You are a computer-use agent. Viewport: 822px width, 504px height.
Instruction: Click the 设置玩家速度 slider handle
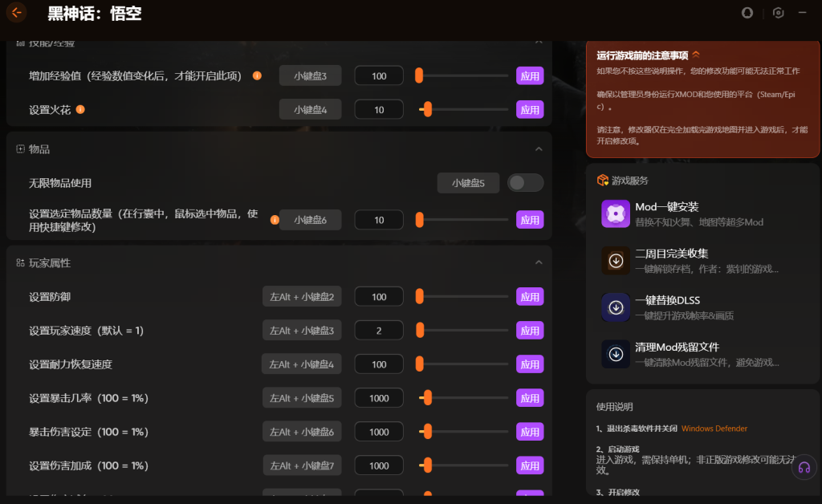pos(420,330)
